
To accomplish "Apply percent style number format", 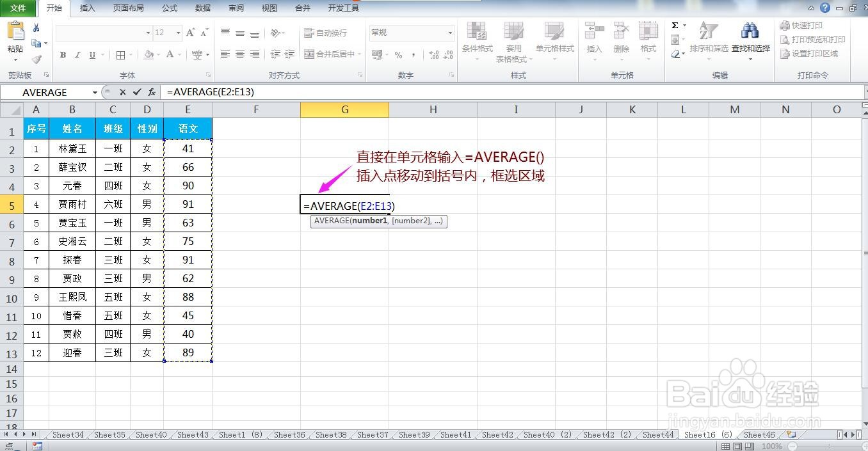I will 399,55.
